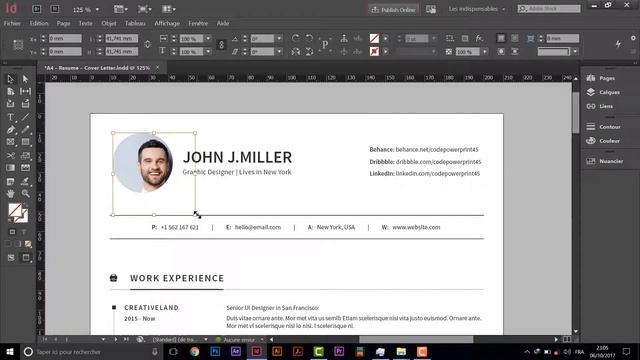This screenshot has height=360, width=640.
Task: Open the Edition menu
Action: [x=39, y=23]
